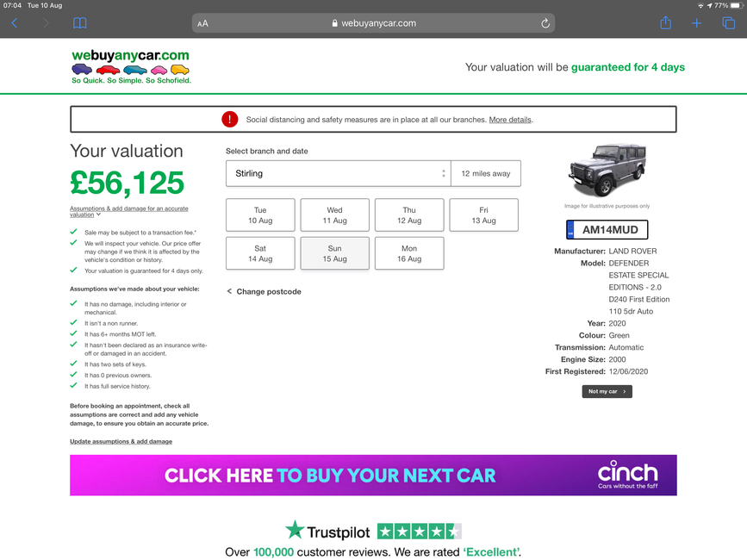Click the battery 77% status indicator
The height and width of the screenshot is (560, 747).
pos(728,5)
